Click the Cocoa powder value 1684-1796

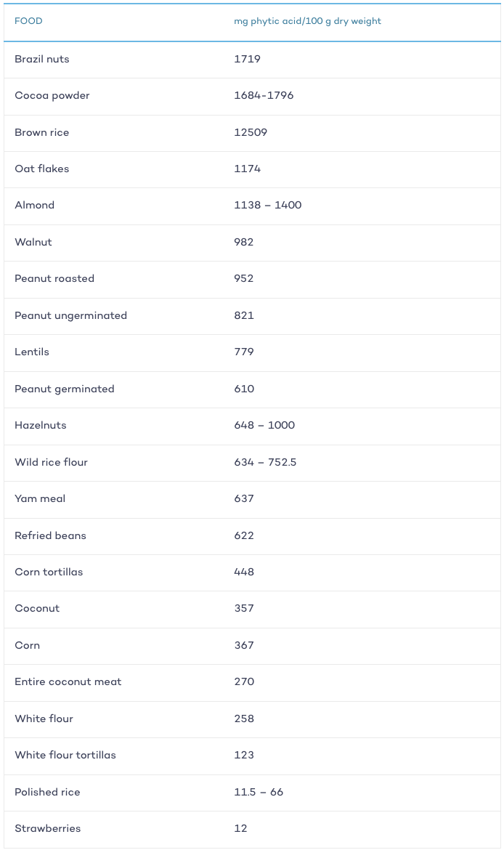tap(264, 95)
